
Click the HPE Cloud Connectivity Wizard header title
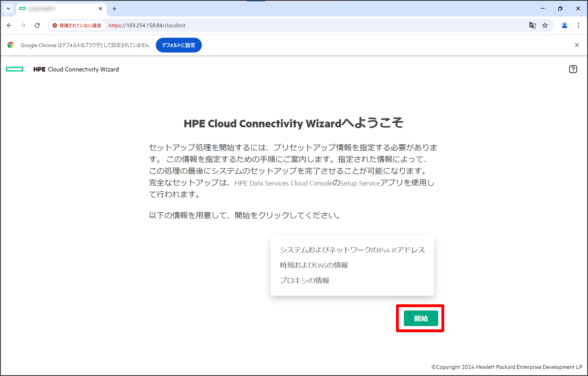(x=76, y=69)
